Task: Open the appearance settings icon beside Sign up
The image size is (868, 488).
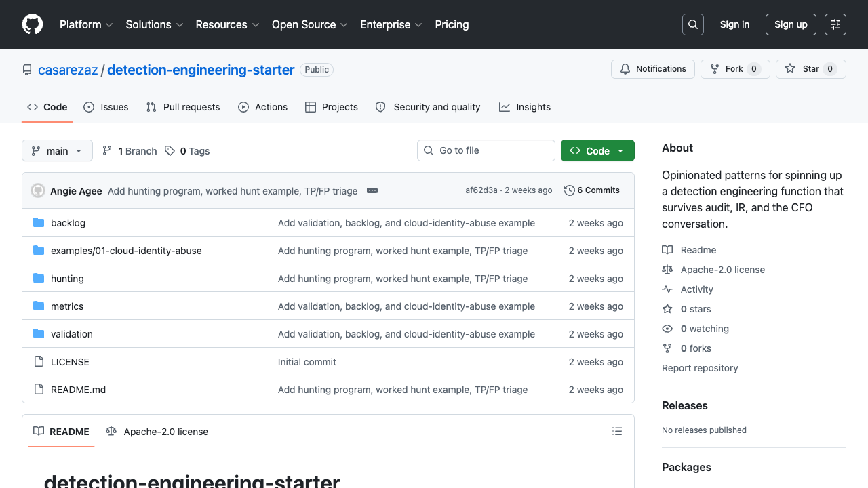Action: point(835,24)
